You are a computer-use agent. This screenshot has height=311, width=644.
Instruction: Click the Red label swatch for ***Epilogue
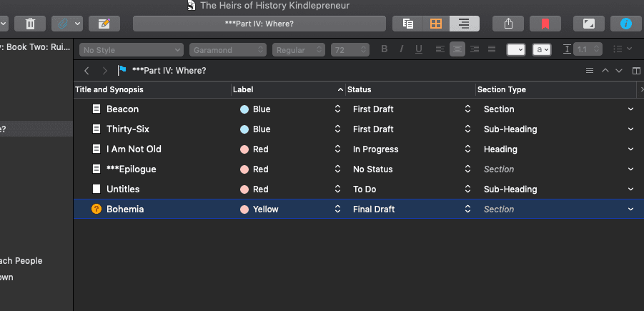[x=244, y=169]
